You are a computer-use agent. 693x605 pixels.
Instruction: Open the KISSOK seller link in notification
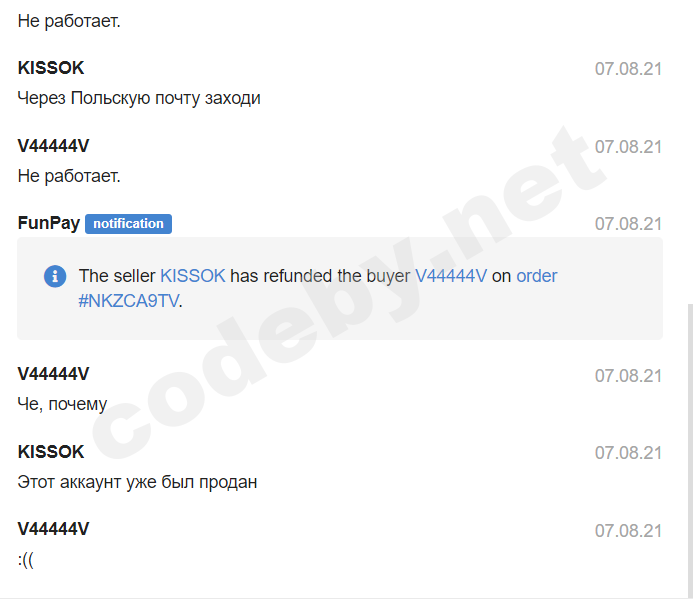coord(193,276)
